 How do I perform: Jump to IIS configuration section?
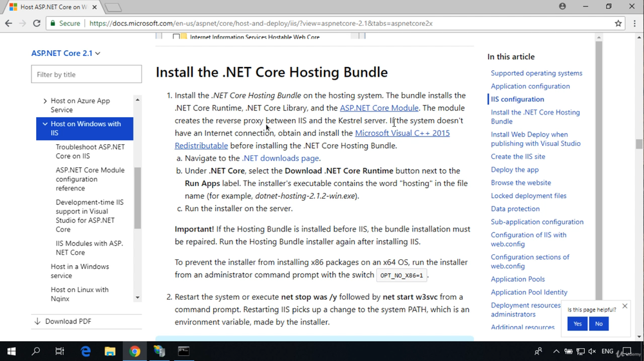[517, 99]
